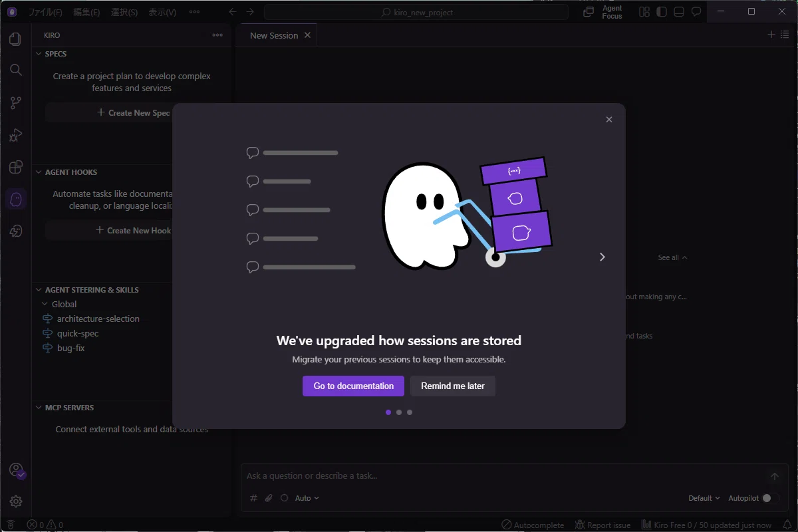Go to the next slide with the right chevron
The width and height of the screenshot is (798, 532).
(602, 257)
